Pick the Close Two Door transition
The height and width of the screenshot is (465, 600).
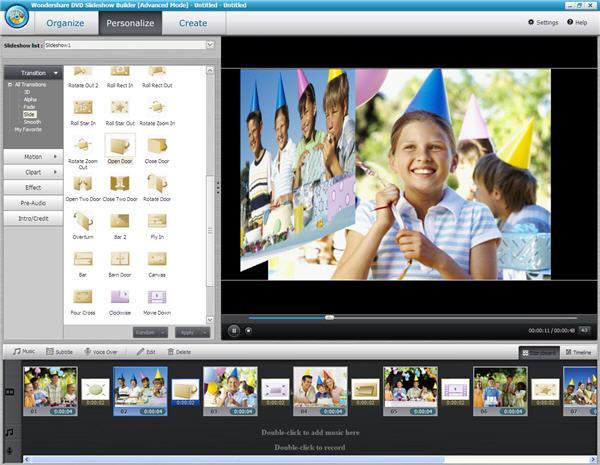pyautogui.click(x=120, y=183)
